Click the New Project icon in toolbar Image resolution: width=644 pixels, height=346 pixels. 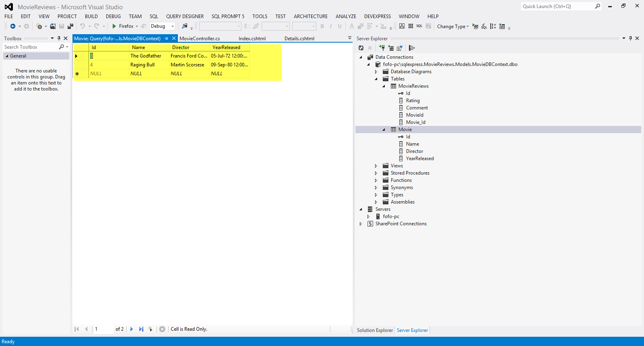tap(39, 26)
